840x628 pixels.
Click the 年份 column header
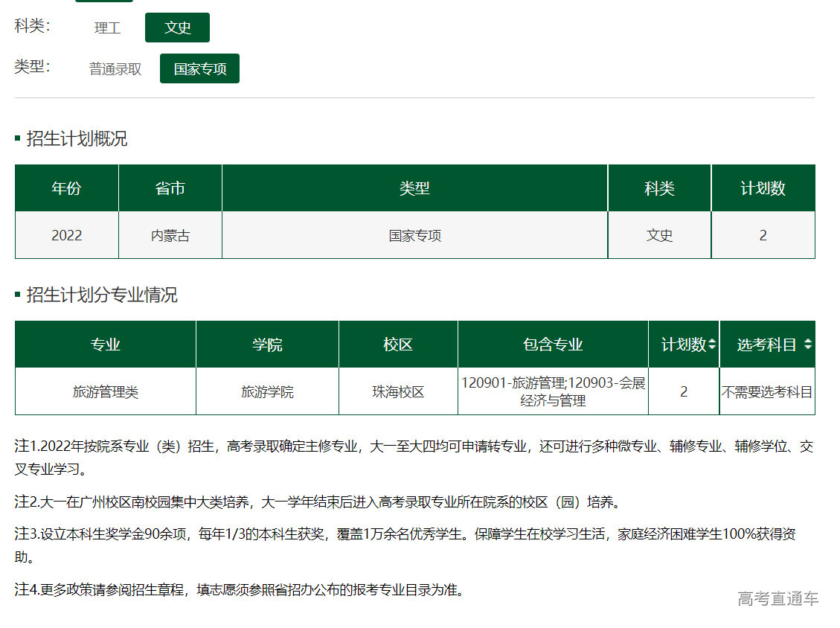tap(66, 188)
